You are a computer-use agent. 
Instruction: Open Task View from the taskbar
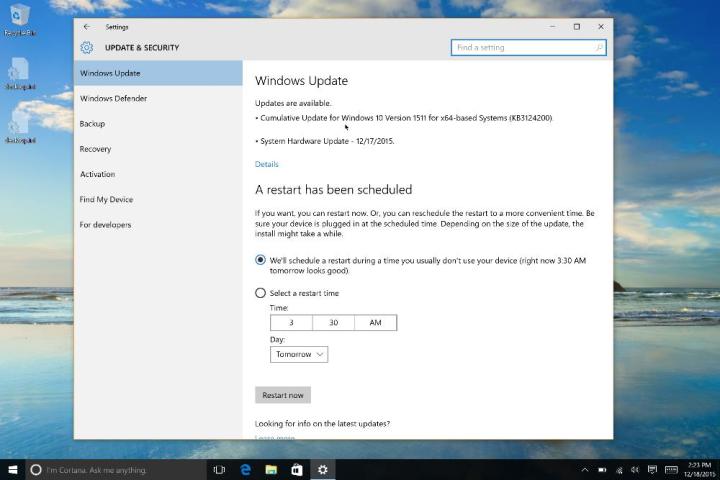(219, 469)
